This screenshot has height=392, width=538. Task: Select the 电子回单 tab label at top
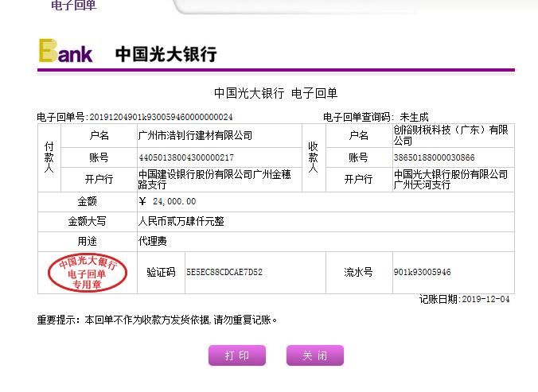(x=74, y=5)
